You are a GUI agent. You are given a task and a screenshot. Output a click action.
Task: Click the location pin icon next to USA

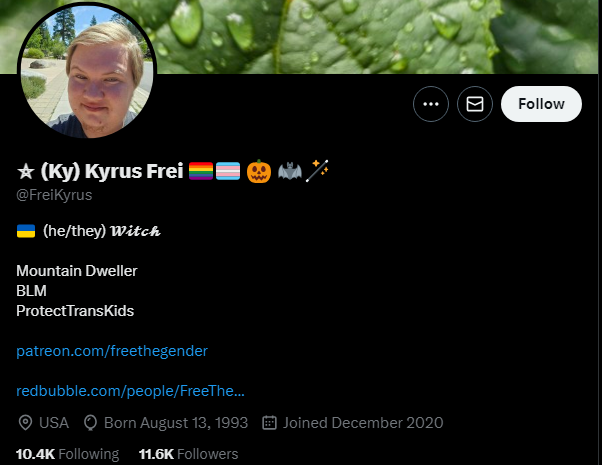(25, 423)
